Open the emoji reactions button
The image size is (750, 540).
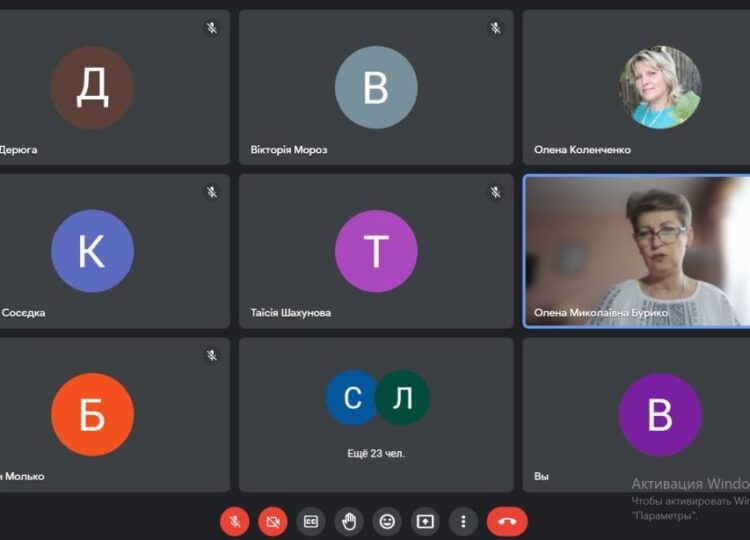[x=387, y=521]
